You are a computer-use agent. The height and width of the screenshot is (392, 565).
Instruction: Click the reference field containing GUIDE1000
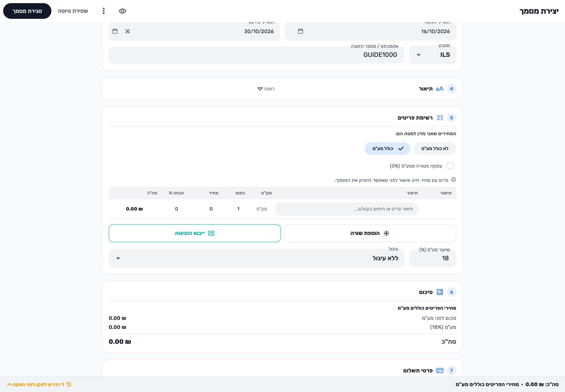[x=256, y=55]
